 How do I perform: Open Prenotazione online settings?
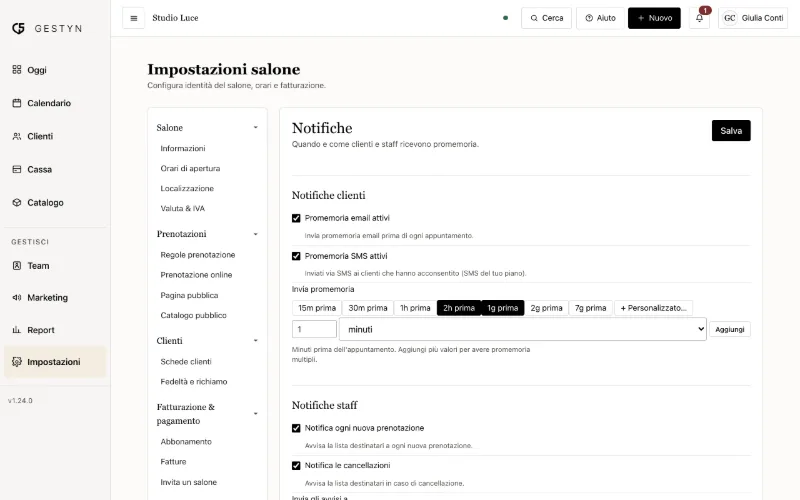(x=196, y=275)
